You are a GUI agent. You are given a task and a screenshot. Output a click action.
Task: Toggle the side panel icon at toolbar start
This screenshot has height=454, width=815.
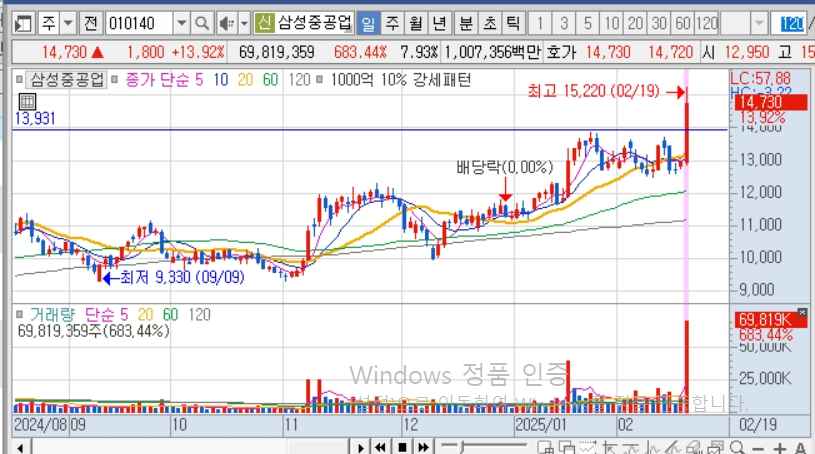tap(23, 23)
